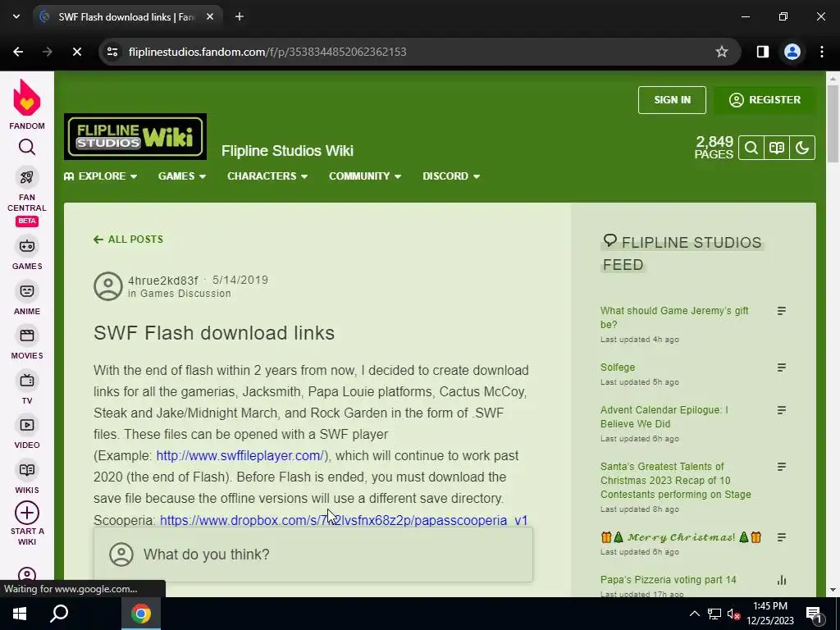Open the Games section in Fandom sidebar
Screen dimensions: 840x630
pos(27,253)
